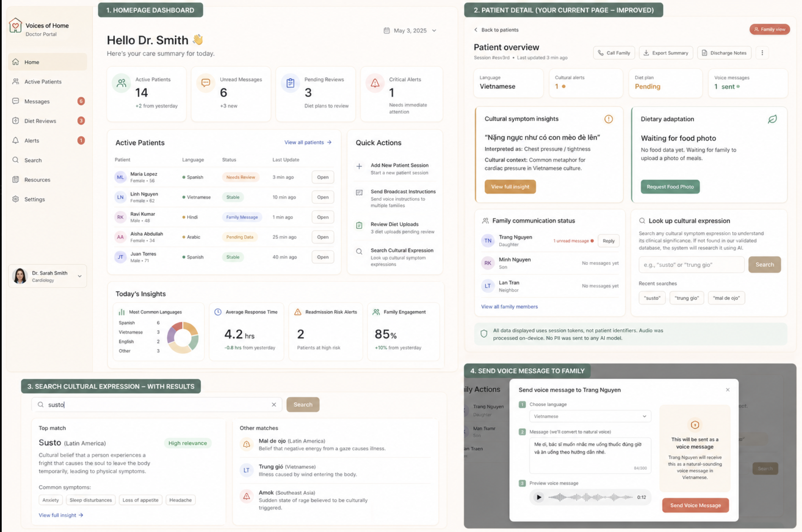
Task: Click the Critical Alerts warning triangle icon
Action: click(x=375, y=83)
